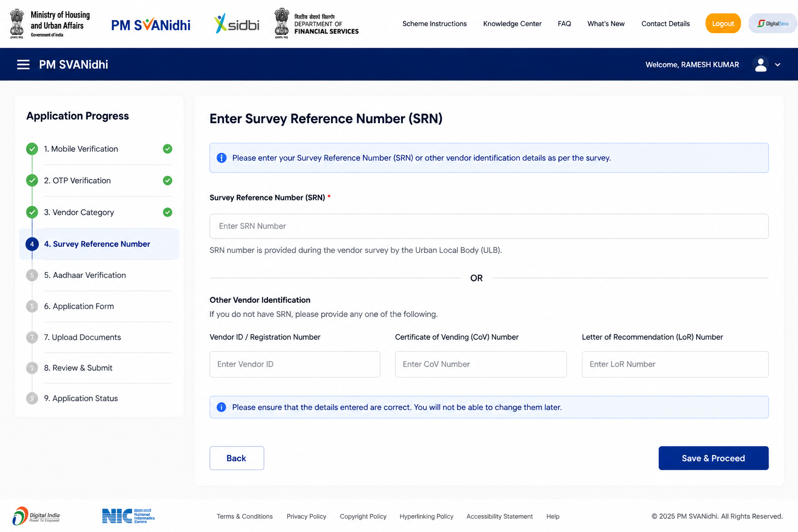Screen dimensions: 798x532
Task: Click the blue step 4 circle indicator
Action: [32, 244]
